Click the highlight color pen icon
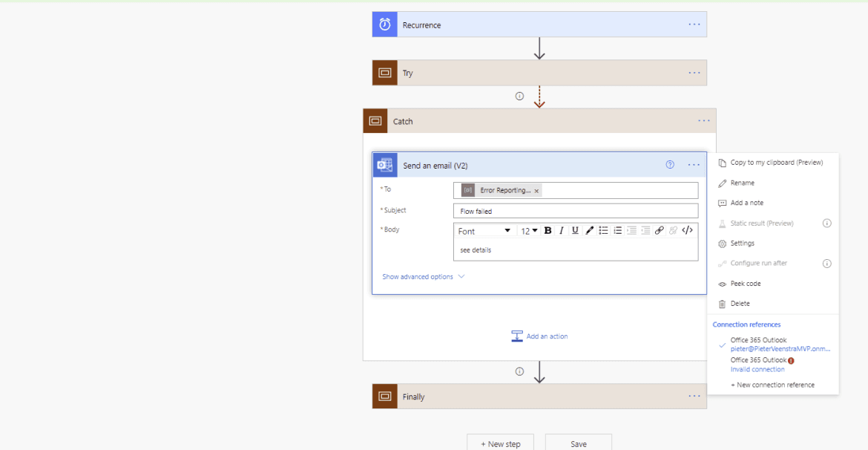 (x=590, y=230)
